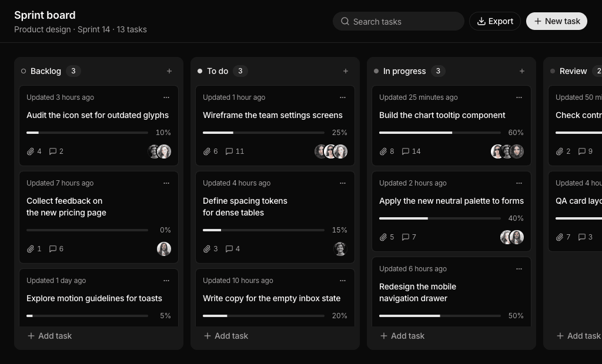Click attachment icon on Build chart tooltip card
This screenshot has height=364, width=602.
pyautogui.click(x=383, y=151)
